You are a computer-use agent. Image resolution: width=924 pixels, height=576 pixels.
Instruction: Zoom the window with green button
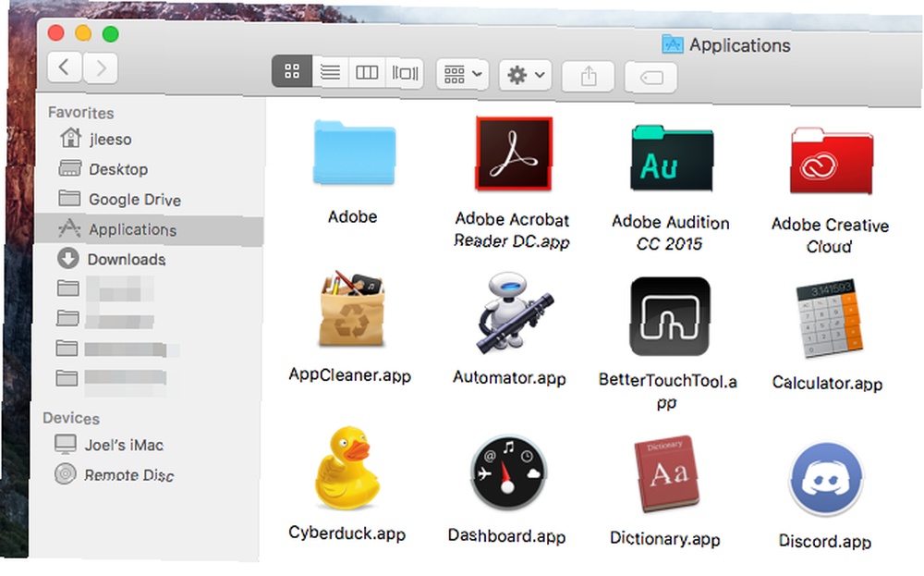point(110,34)
